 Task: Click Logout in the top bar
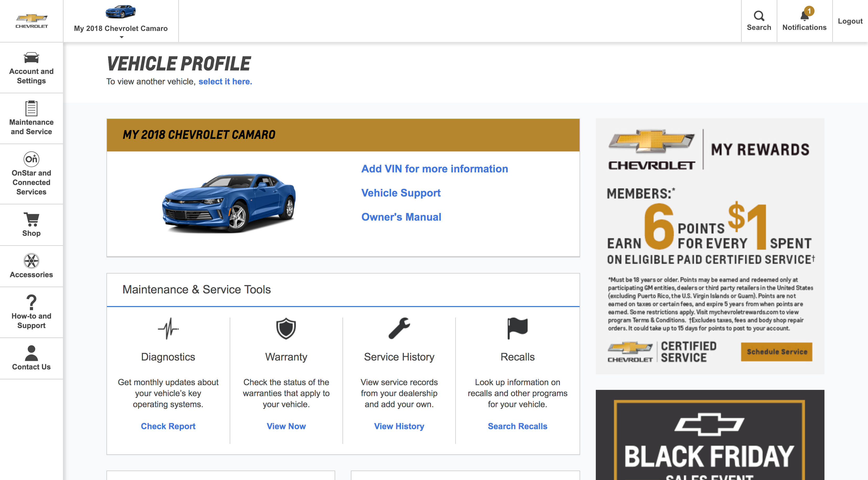pyautogui.click(x=850, y=21)
